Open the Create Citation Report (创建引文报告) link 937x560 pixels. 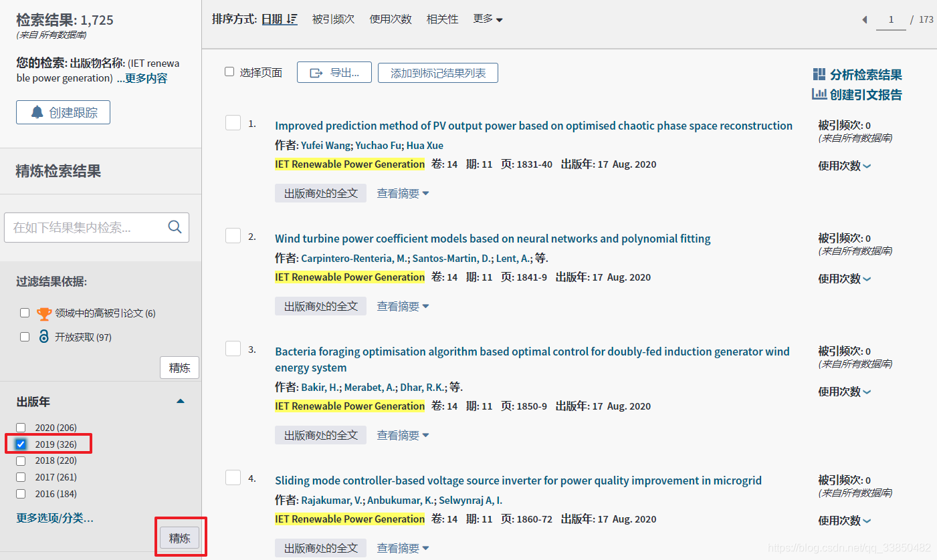point(866,95)
